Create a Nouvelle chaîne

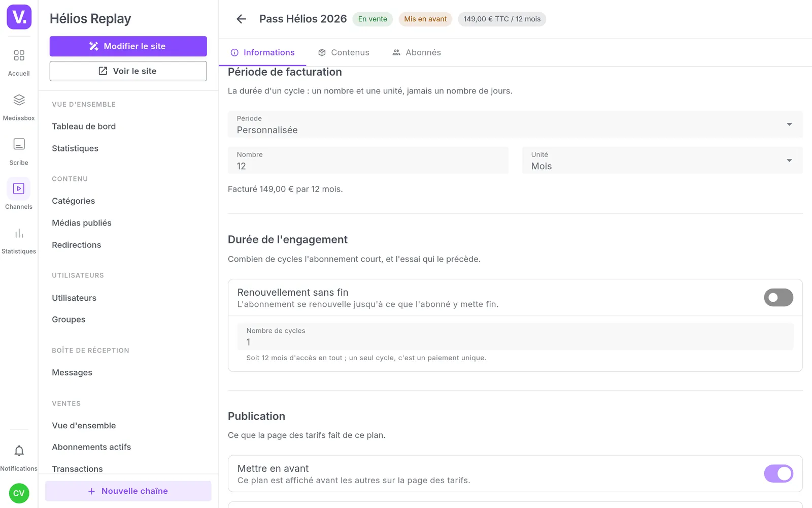click(x=128, y=491)
